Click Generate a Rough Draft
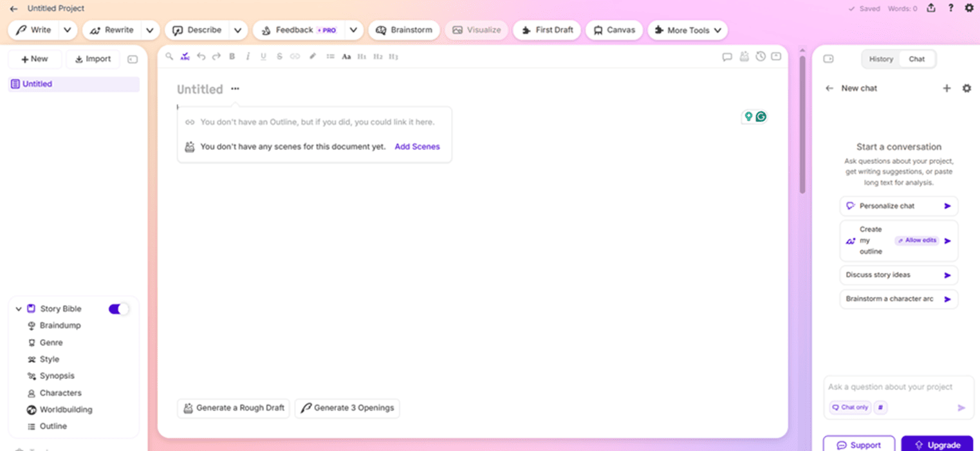980x451 pixels. click(x=234, y=408)
